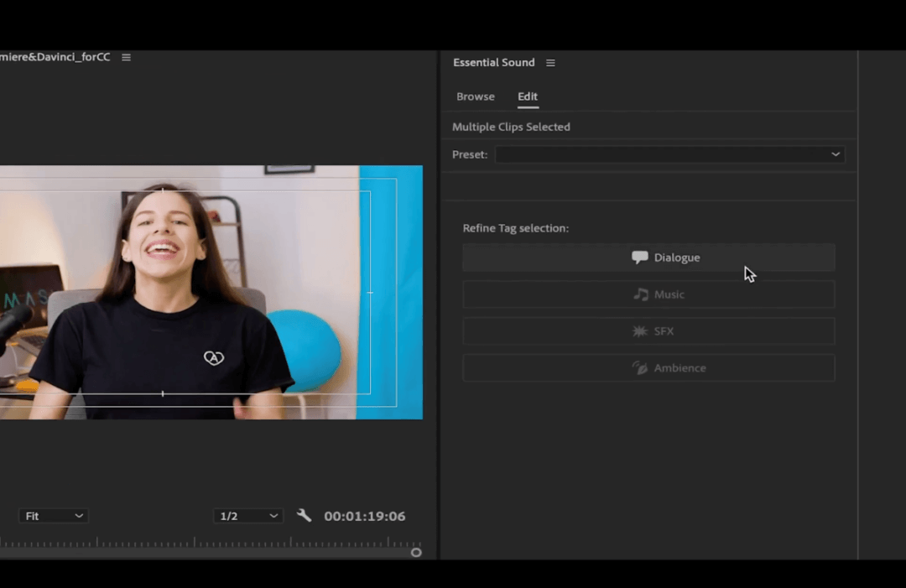Open the Essential Sound panel menu

[550, 62]
